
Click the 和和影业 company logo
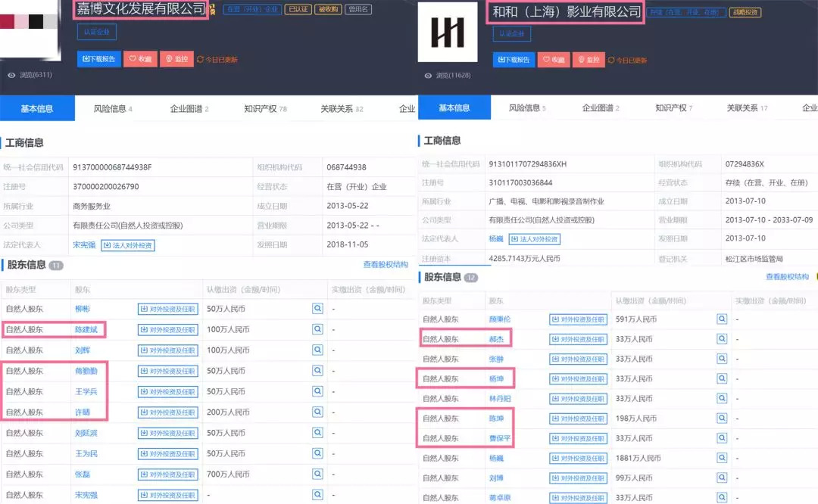[448, 32]
